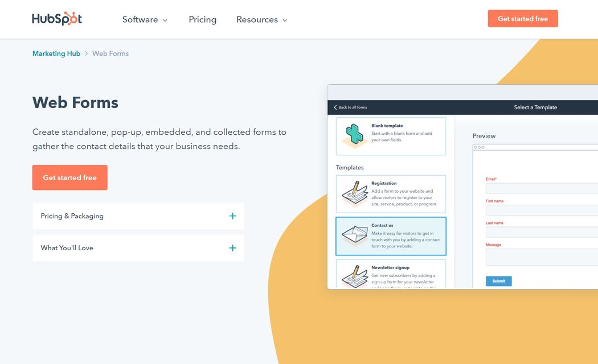This screenshot has height=364, width=598.
Task: Click the Contact us envelope icon
Action: tap(354, 235)
